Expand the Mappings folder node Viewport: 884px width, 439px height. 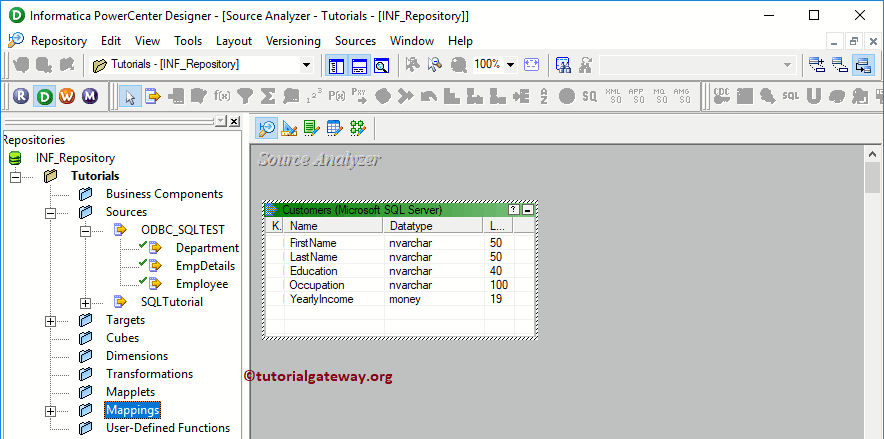(51, 411)
